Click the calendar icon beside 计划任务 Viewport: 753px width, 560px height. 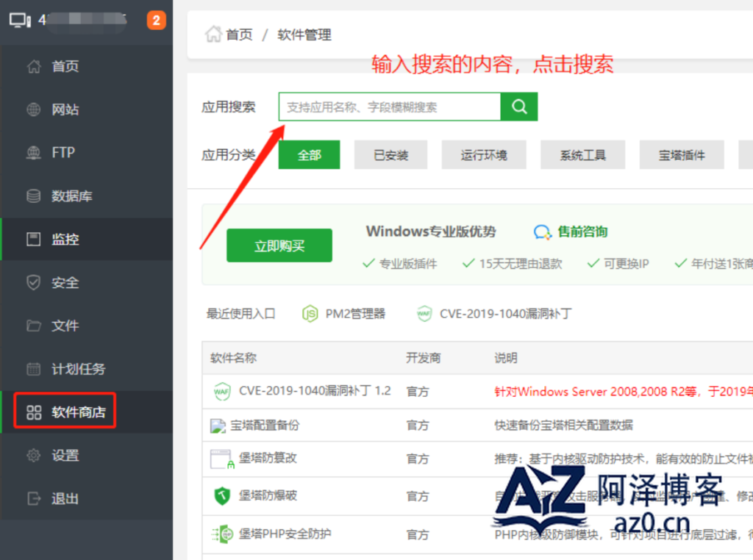coord(34,369)
